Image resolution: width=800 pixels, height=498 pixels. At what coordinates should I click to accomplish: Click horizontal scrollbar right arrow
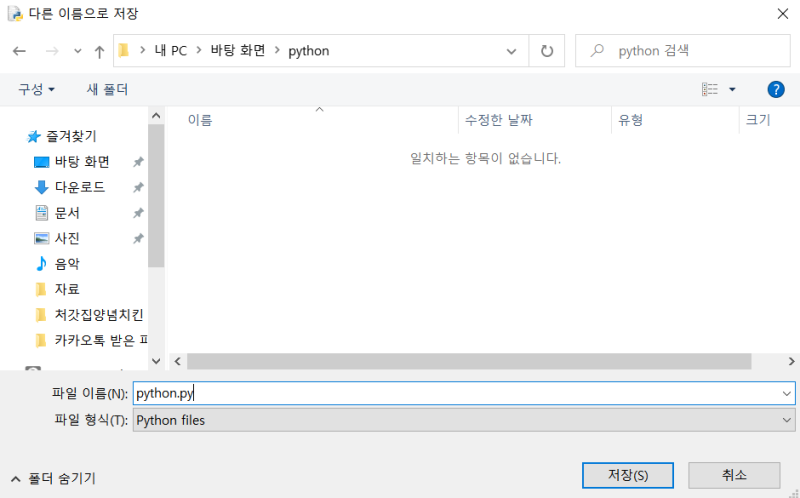pyautogui.click(x=791, y=361)
